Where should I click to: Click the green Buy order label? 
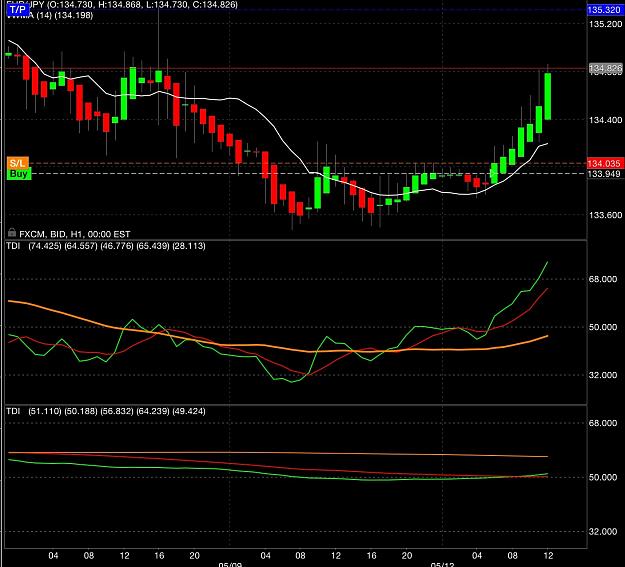point(19,173)
